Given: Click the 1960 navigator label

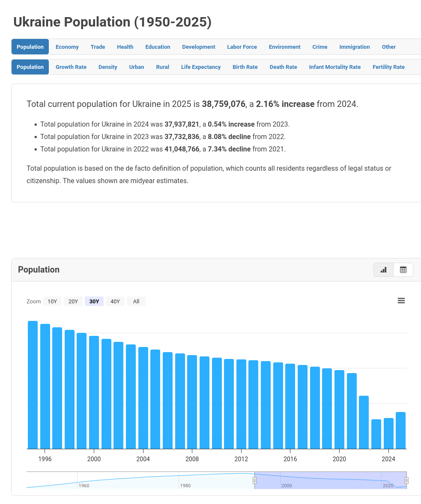Looking at the screenshot, I should point(84,485).
